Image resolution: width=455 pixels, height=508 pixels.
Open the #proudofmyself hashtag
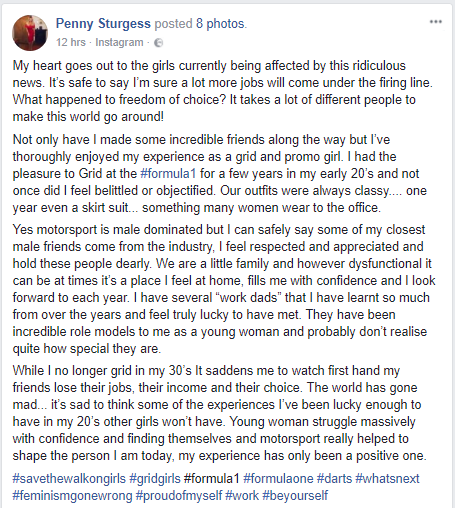179,496
